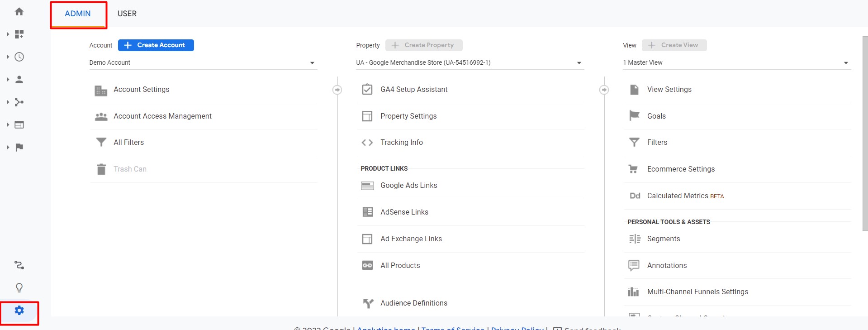868x330 pixels.
Task: Switch to the ADMIN tab
Action: pos(78,14)
